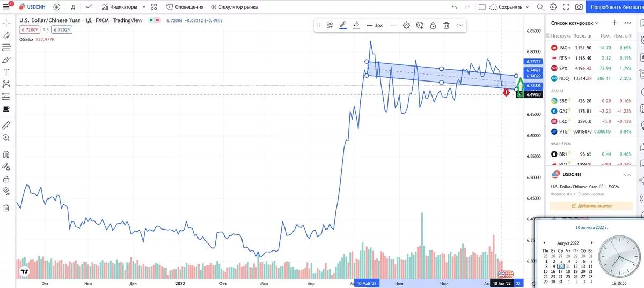Redo the chart action
The image size is (644, 288).
pyautogui.click(x=467, y=7)
